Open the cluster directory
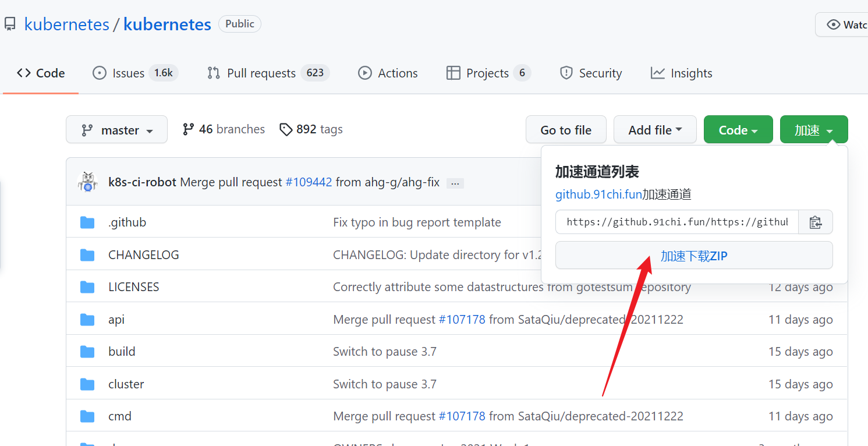 tap(126, 384)
